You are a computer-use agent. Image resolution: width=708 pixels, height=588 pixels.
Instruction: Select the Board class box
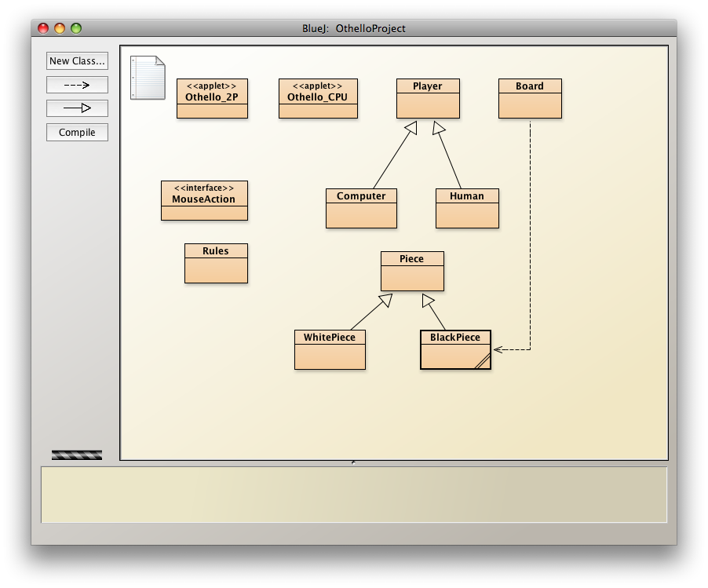click(530, 98)
